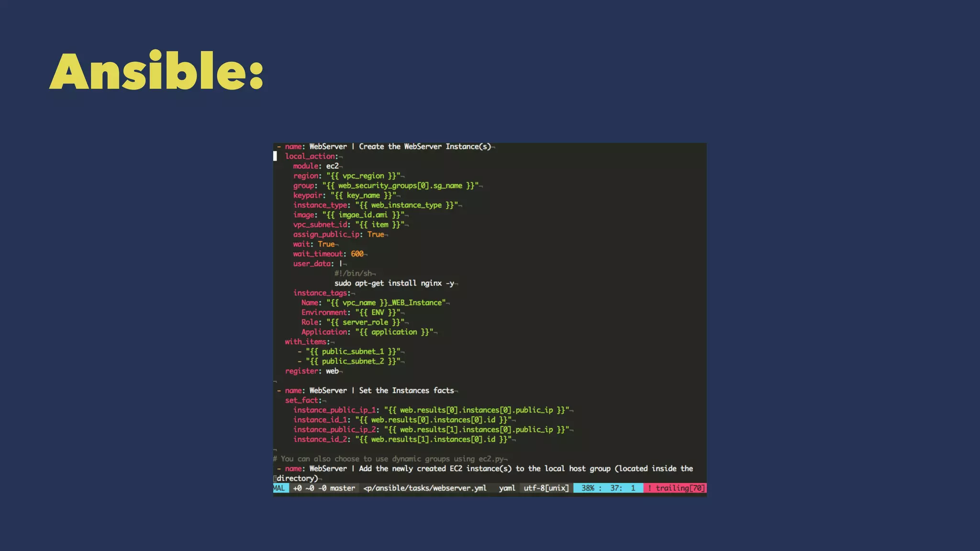Viewport: 980px width, 551px height.
Task: Click the 'Set the Instances facts' name line
Action: click(x=367, y=390)
